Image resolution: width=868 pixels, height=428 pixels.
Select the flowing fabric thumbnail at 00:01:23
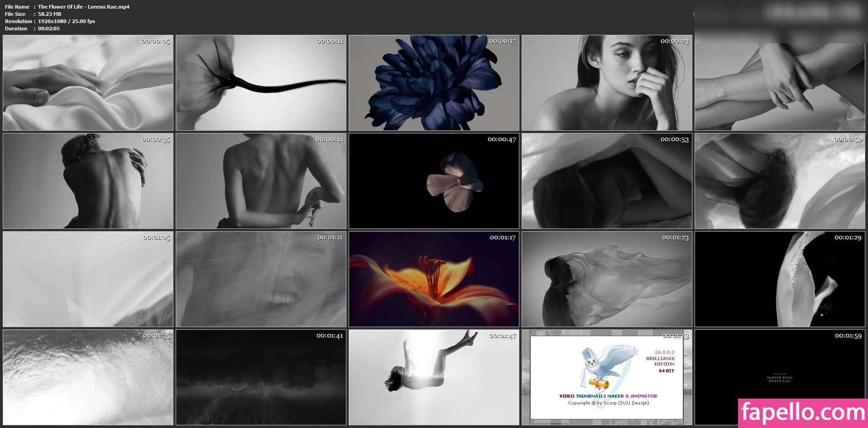tap(607, 279)
